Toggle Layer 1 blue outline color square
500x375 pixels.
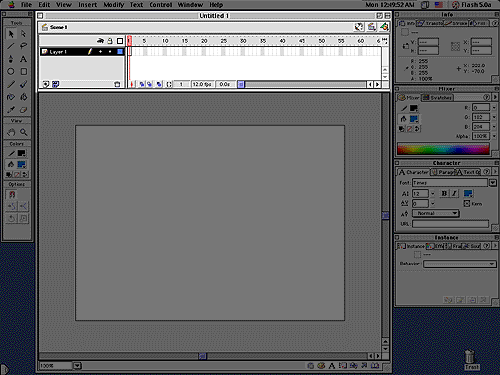point(120,52)
